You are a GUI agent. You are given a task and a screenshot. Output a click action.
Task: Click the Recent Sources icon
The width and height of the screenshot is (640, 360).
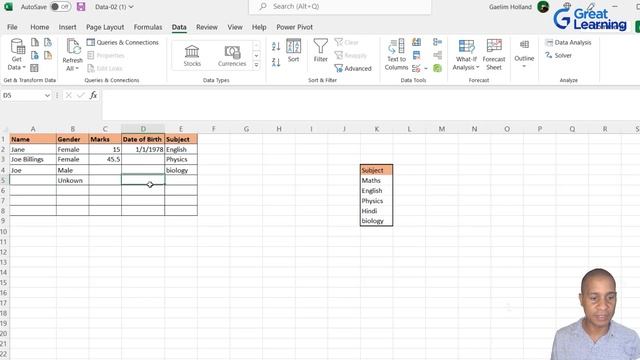[x=48, y=42]
